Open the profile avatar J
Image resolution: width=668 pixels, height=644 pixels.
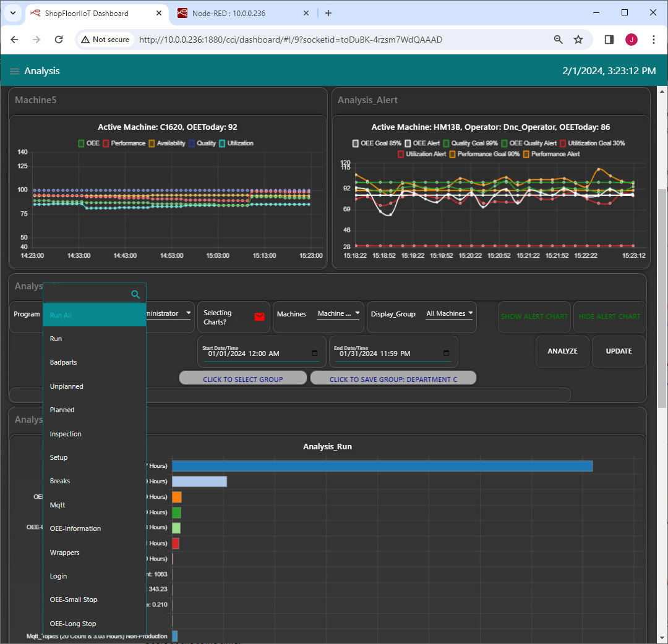tap(632, 40)
